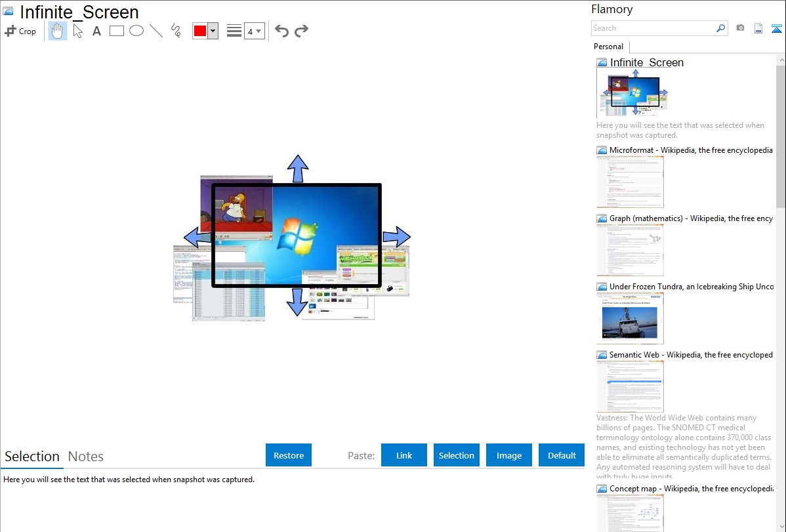The image size is (786, 532).
Task: Click icon beside Under Frozen Tundra title
Action: coord(602,287)
